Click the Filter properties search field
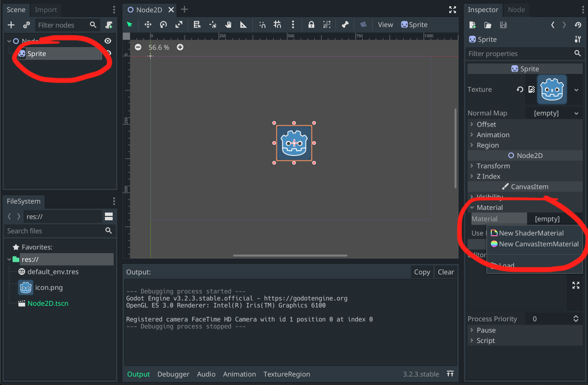Screen dimensions: 588x385 pyautogui.click(x=520, y=54)
